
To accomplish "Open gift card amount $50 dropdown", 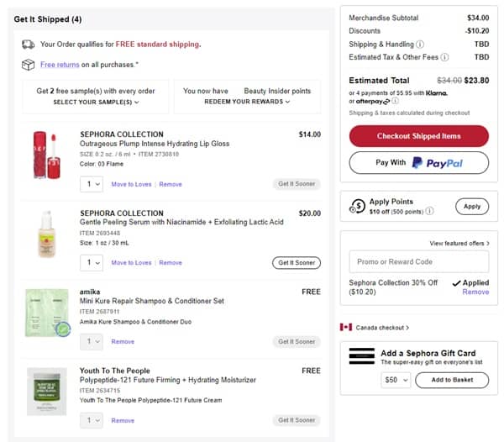I will pos(395,381).
